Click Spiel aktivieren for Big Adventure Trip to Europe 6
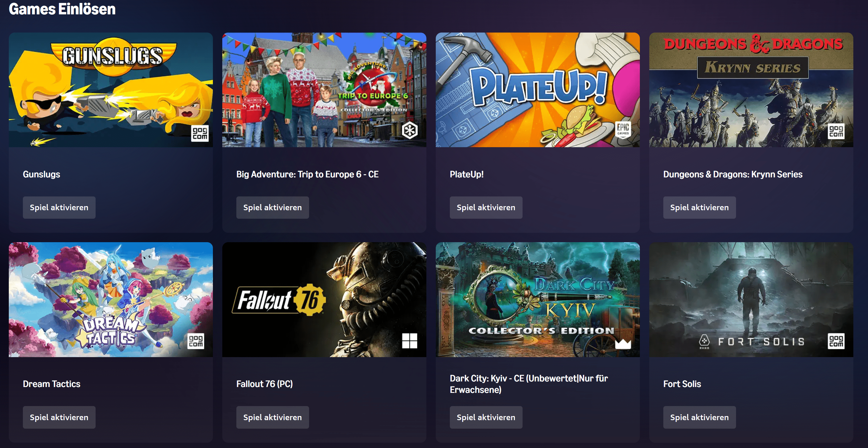Screen dimensions: 868x448 pyautogui.click(x=272, y=208)
